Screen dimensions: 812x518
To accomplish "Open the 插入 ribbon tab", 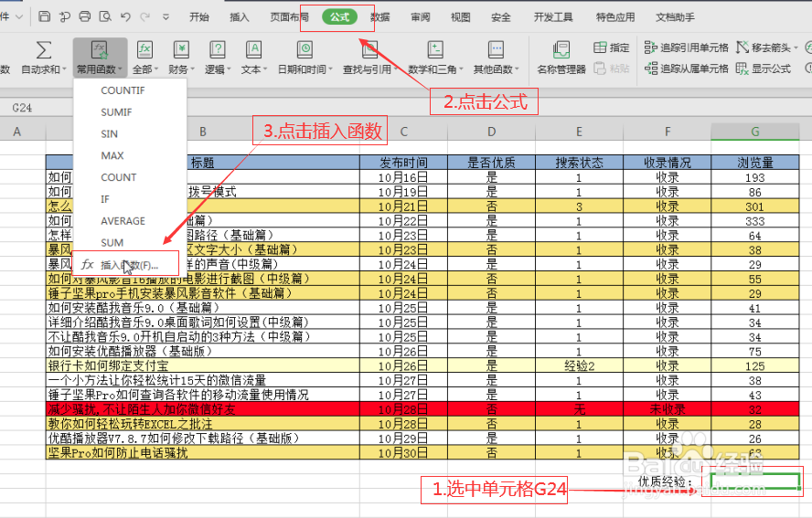I will point(240,17).
